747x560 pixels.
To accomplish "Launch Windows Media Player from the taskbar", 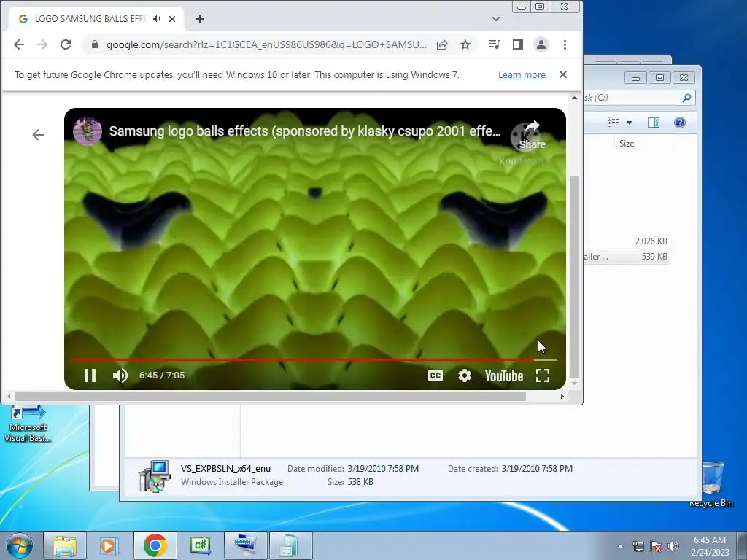I will pos(109,545).
